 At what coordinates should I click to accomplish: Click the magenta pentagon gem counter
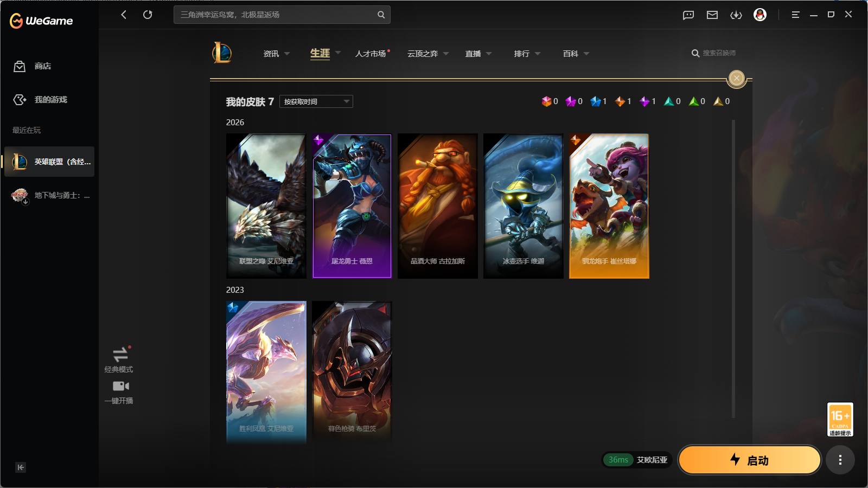click(574, 101)
